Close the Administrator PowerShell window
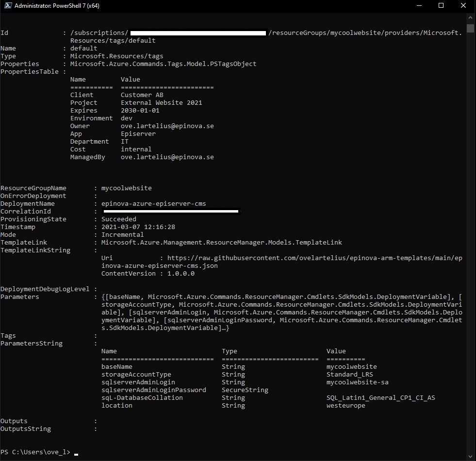 click(x=463, y=6)
